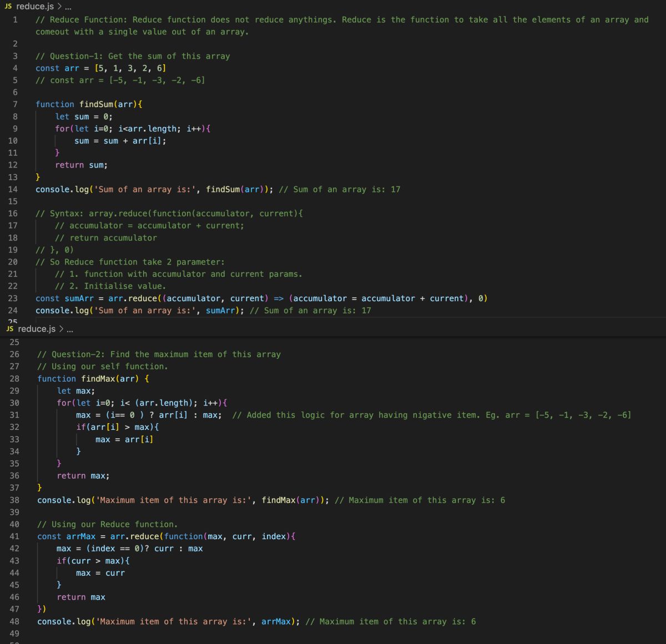This screenshot has height=644, width=666.
Task: Click the JS file icon in the top breadcrumb
Action: point(8,7)
